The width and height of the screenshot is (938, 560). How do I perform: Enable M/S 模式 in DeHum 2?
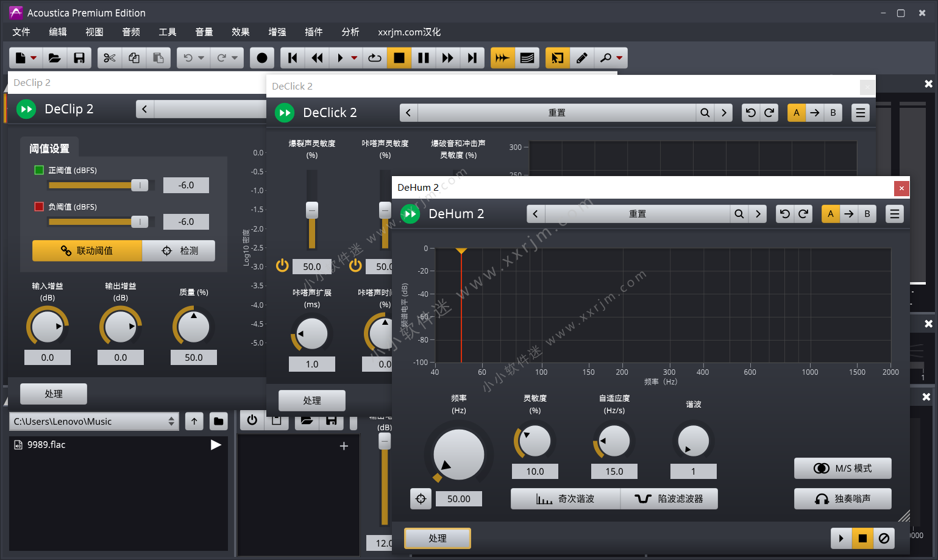coord(843,468)
